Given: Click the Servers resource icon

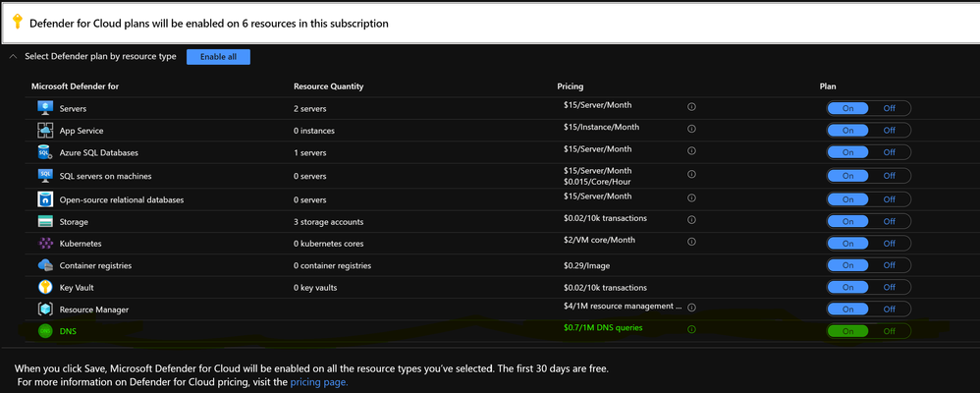Looking at the screenshot, I should (x=45, y=108).
